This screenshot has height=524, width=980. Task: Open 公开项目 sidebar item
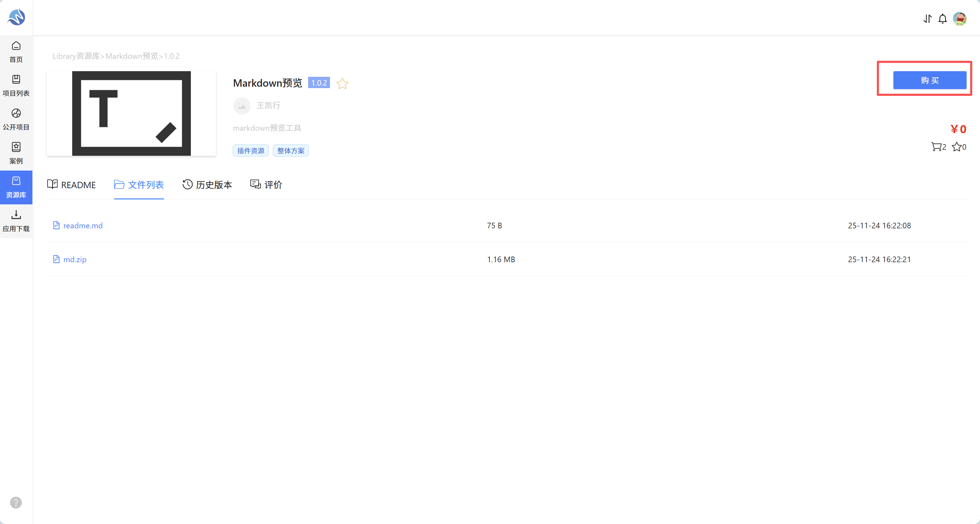16,119
